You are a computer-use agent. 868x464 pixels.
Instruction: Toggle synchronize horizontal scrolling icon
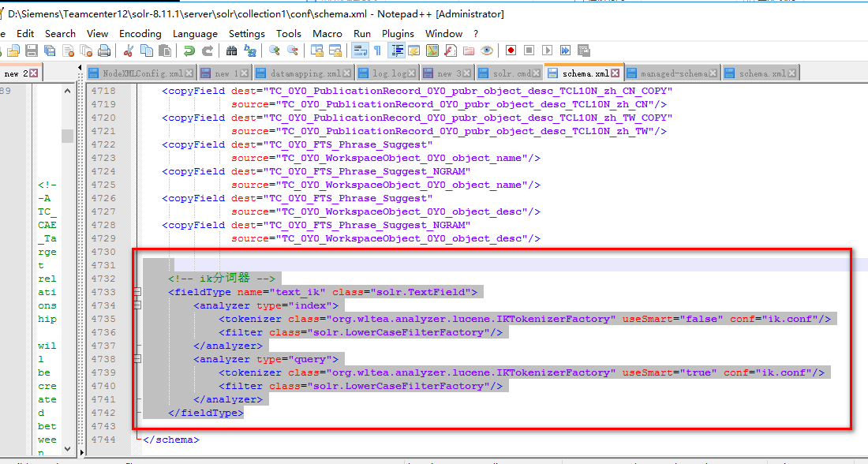[x=335, y=51]
